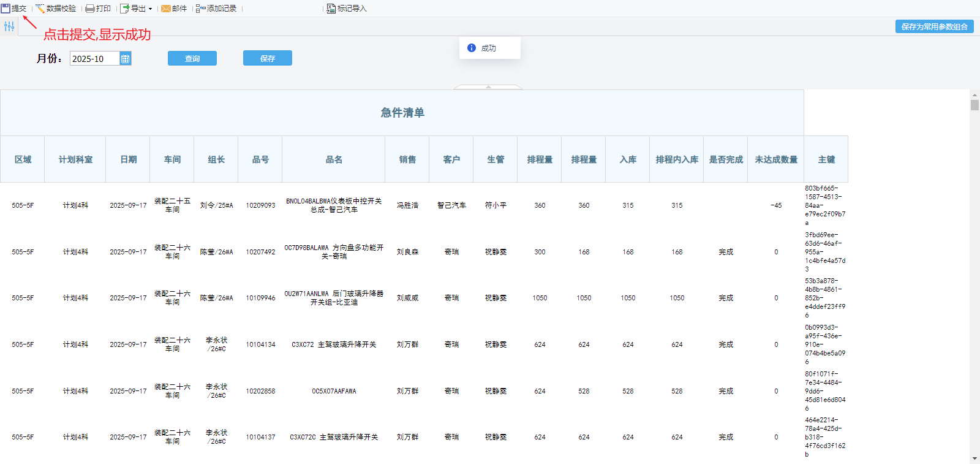Collapse the parameter panel with the arrow handle
The width and height of the screenshot is (980, 464).
pos(488,87)
